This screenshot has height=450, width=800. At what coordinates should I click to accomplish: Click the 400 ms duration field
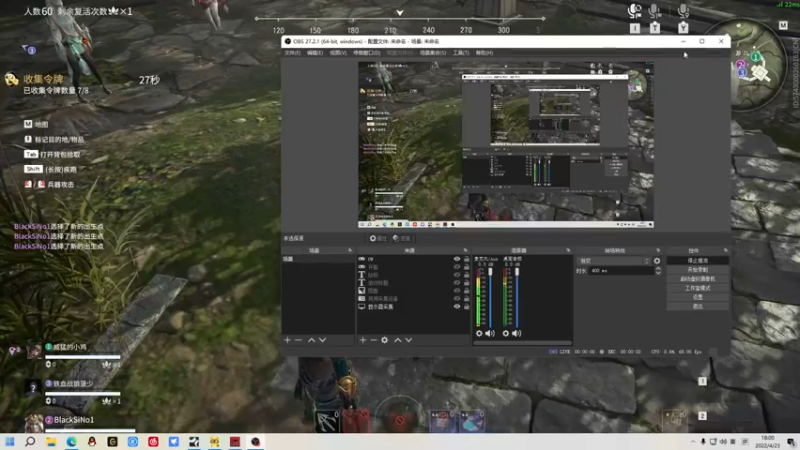tap(621, 271)
